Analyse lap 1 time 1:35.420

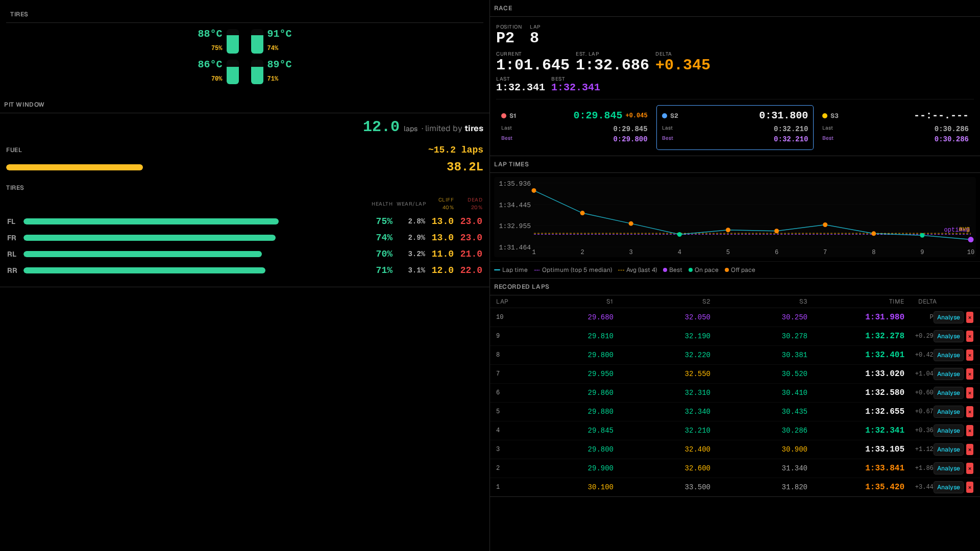point(948,487)
